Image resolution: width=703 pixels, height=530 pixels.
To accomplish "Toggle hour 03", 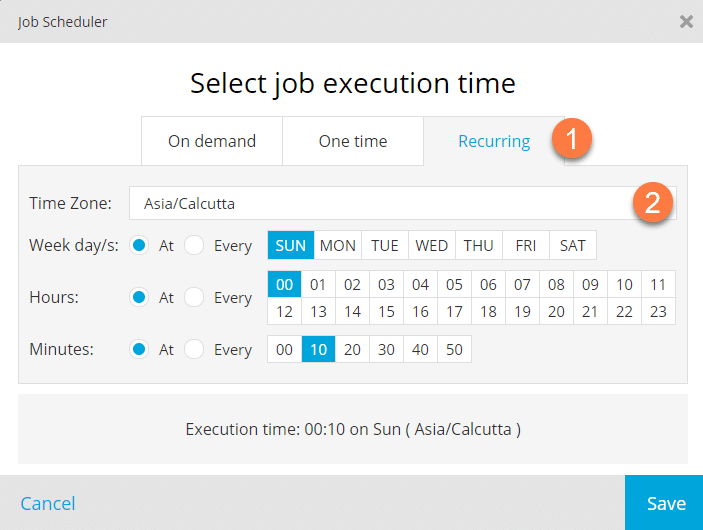I will tap(386, 284).
